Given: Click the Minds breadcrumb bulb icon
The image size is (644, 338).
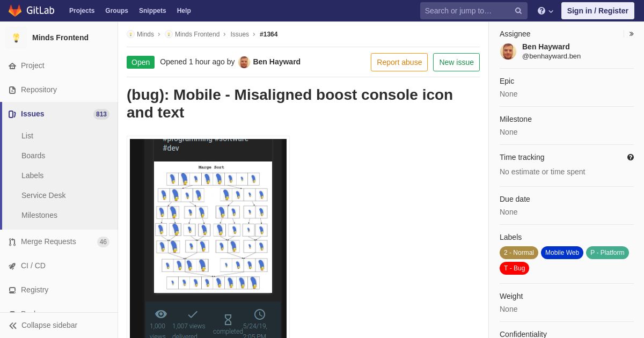Looking at the screenshot, I should click(130, 34).
